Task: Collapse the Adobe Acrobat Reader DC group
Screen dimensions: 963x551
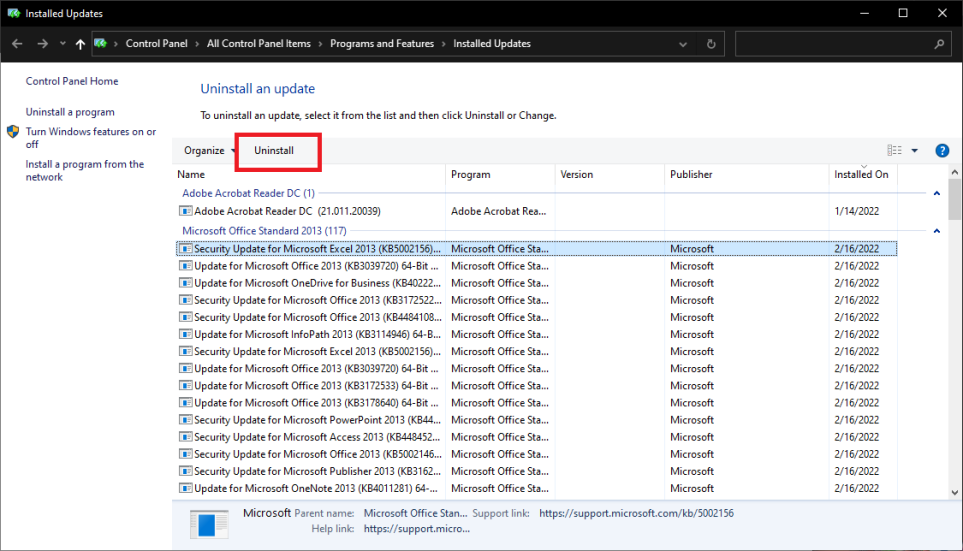Action: [x=937, y=193]
